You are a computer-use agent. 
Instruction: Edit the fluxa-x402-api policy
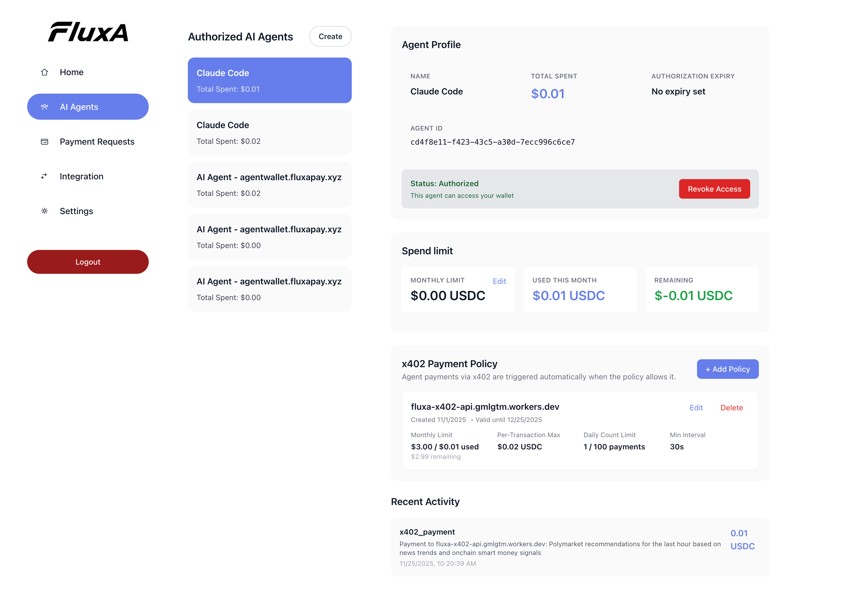click(696, 408)
